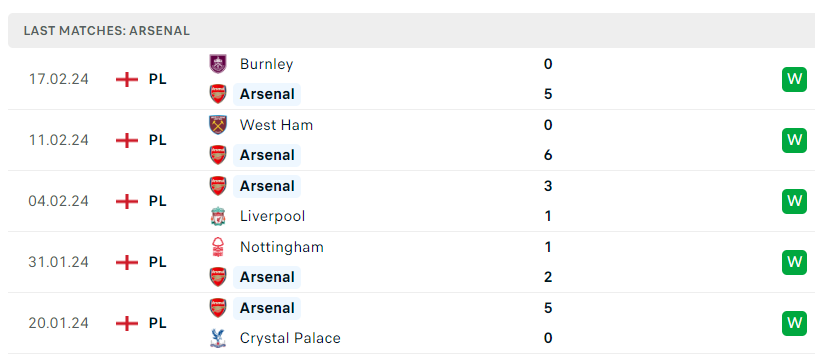Click the Nottingham Forest crest icon
The height and width of the screenshot is (360, 815).
coord(218,247)
